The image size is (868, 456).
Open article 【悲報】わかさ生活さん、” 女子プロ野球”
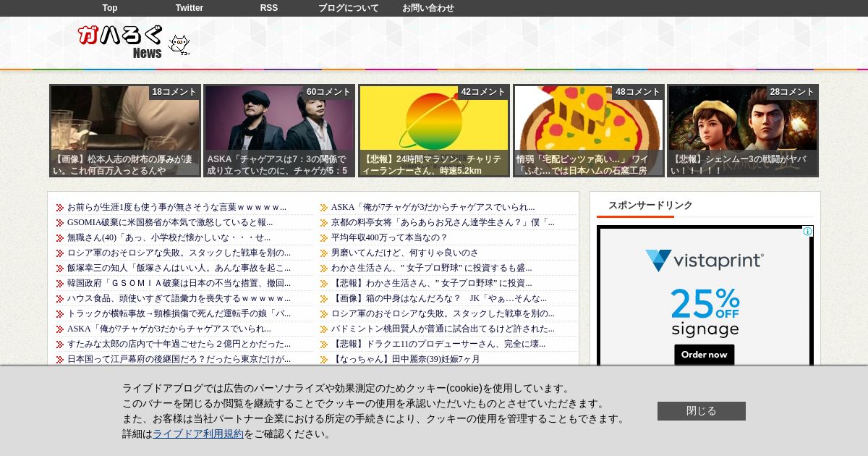[x=431, y=283]
